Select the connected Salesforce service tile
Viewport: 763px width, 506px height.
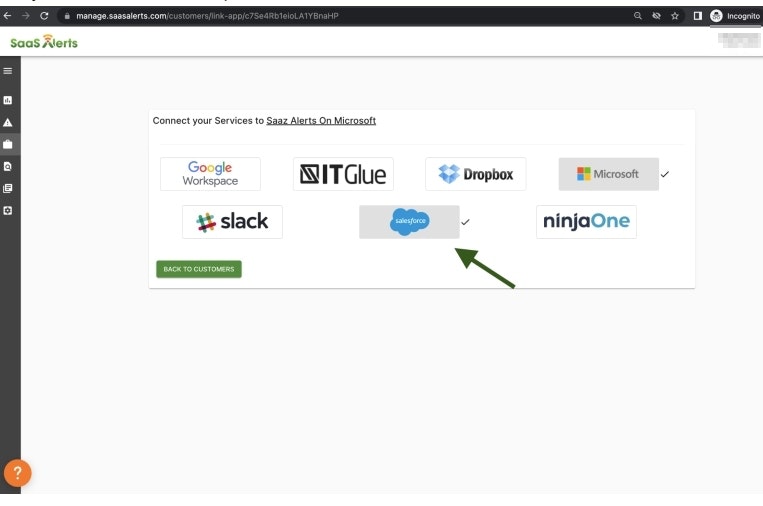(409, 222)
